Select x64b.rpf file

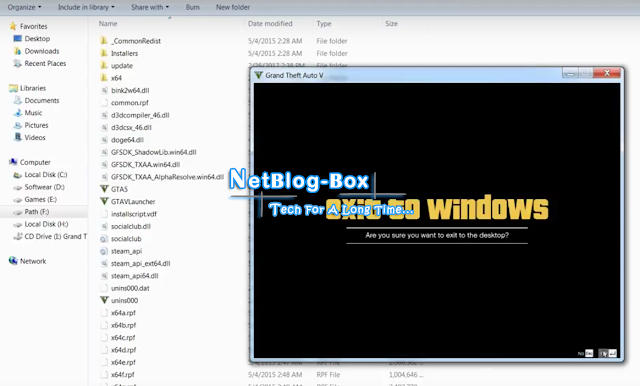click(123, 325)
